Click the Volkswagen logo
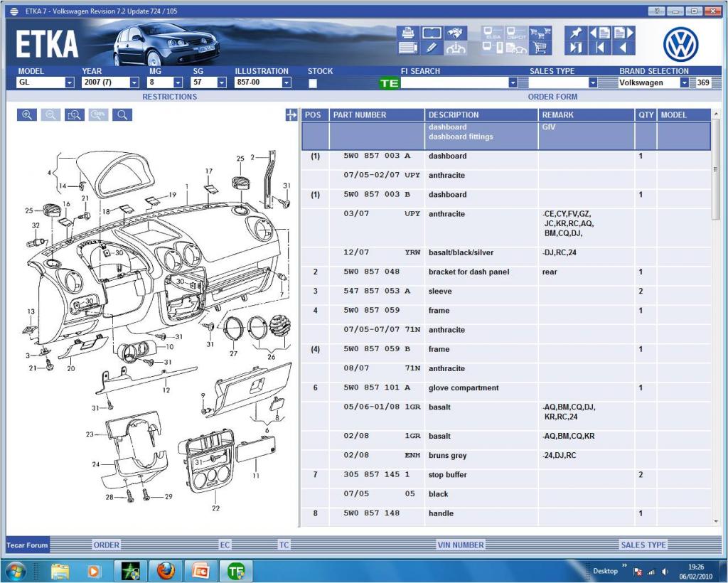The image size is (728, 583). point(680,44)
